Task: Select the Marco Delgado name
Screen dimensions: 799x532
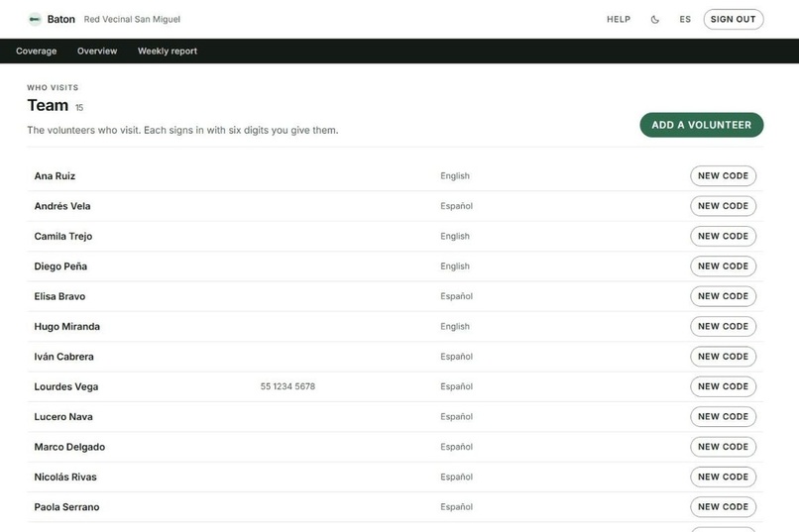Action: [69, 447]
